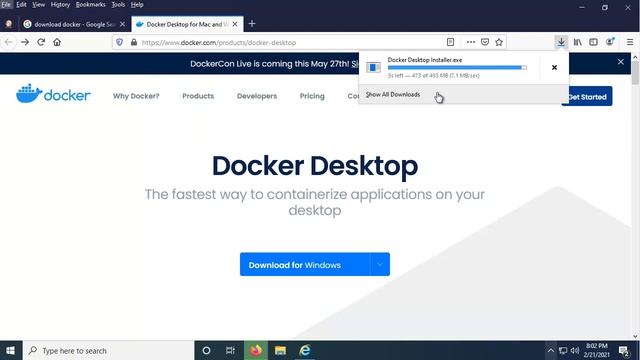The image size is (640, 360).
Task: Open the notification center icon
Action: 623,350
